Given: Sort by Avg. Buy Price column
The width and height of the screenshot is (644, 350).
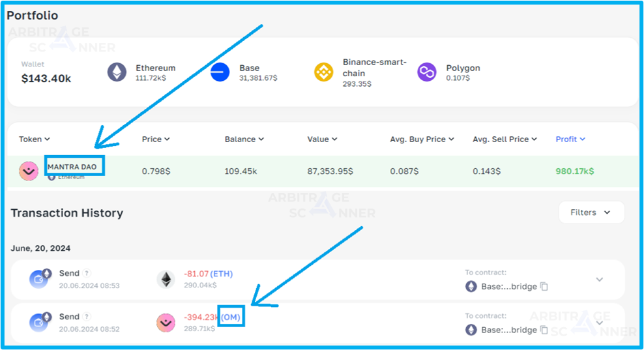Looking at the screenshot, I should 422,139.
